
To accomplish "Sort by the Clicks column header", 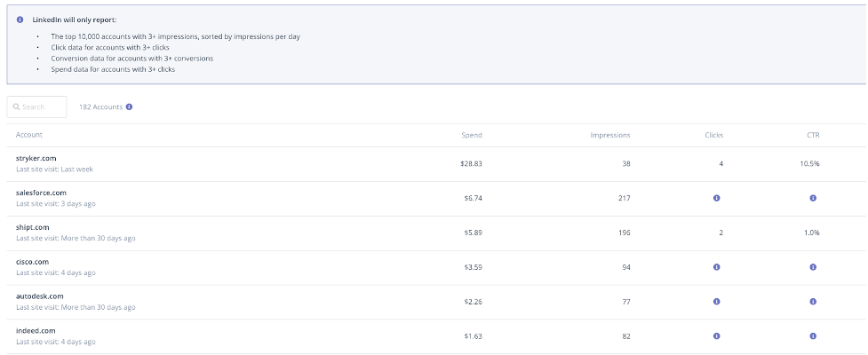I will (x=713, y=135).
